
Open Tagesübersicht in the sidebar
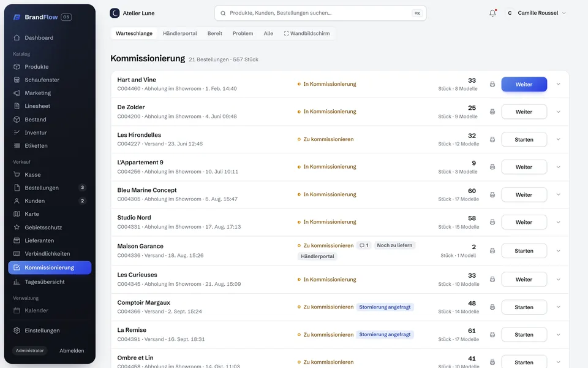click(x=50, y=282)
